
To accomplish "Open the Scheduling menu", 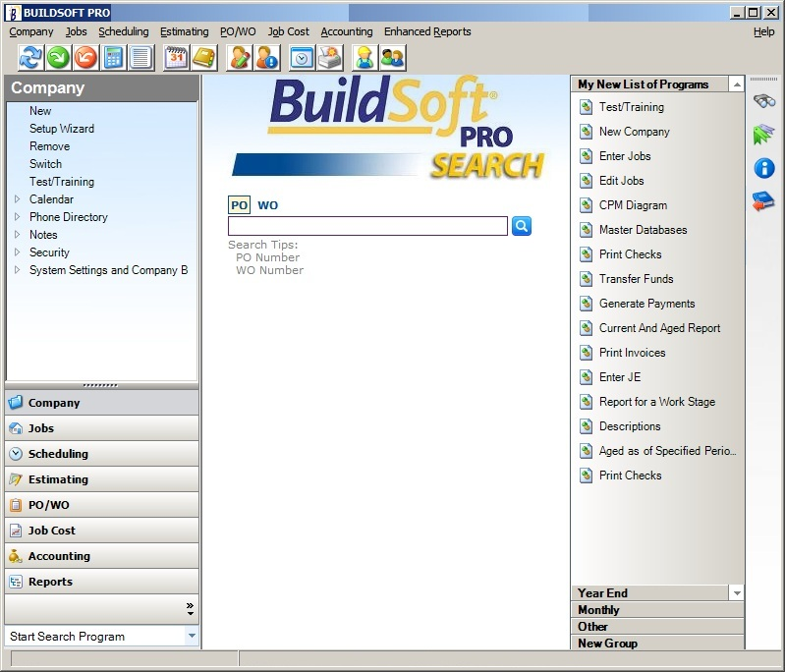I will tap(124, 31).
